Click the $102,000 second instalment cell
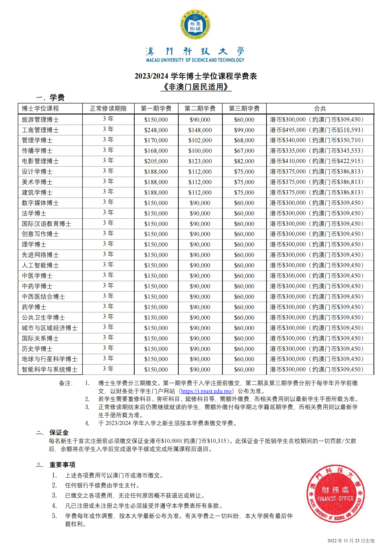The width and height of the screenshot is (392, 555). [200, 140]
